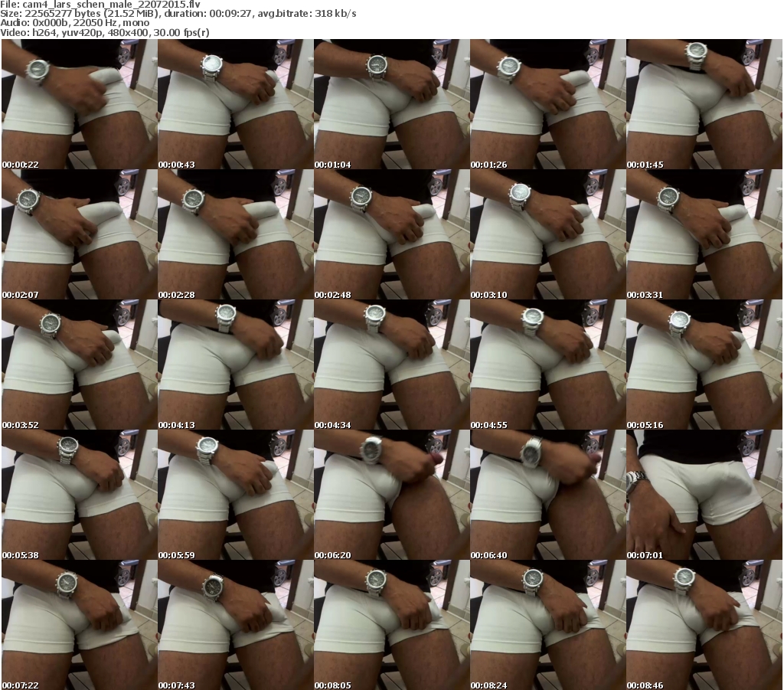Click the frame stamped 00:03:31
The width and height of the screenshot is (784, 690).
tap(704, 234)
